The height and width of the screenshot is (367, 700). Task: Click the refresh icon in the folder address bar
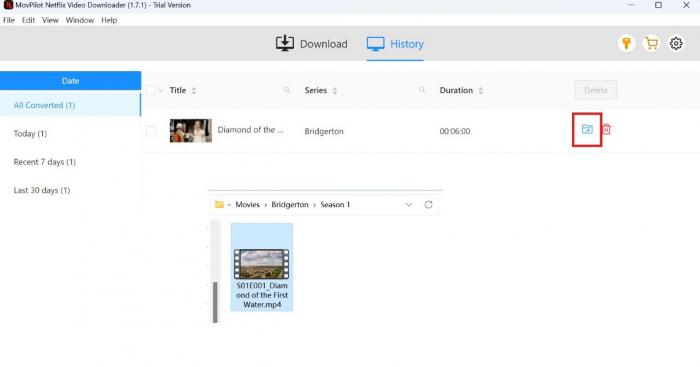429,204
